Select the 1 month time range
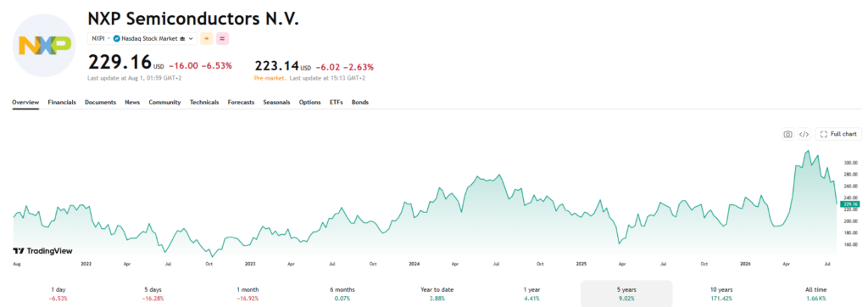Viewport: 868px width, 307px height. tap(247, 293)
